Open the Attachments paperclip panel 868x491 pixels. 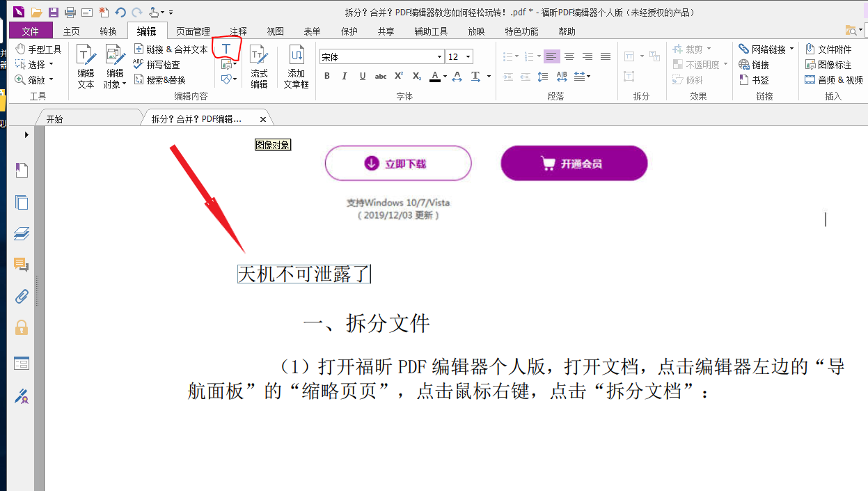click(22, 296)
